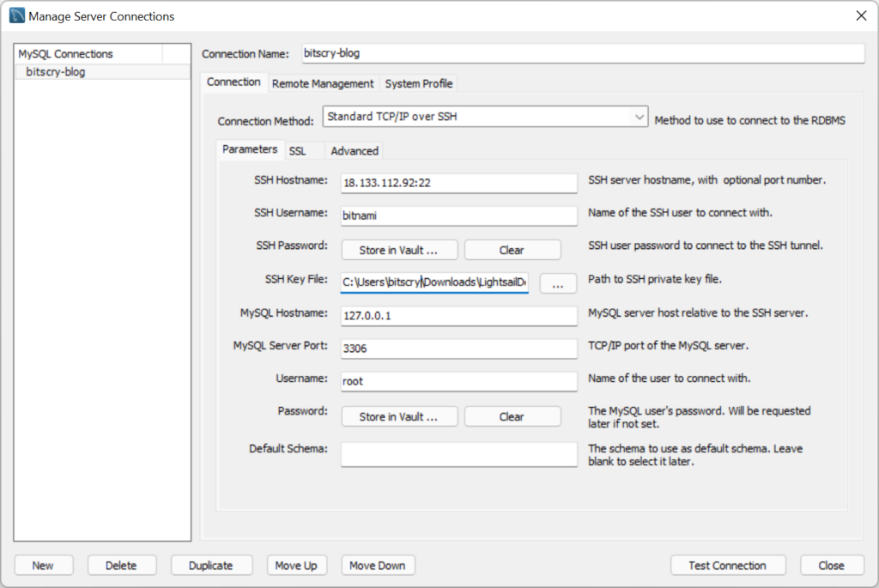Focus the MySQL Server Port field

point(458,349)
